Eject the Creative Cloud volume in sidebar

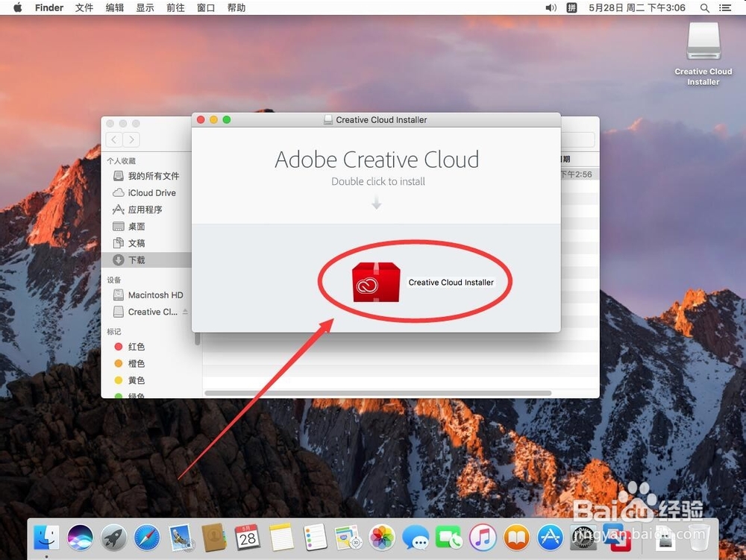pyautogui.click(x=185, y=312)
